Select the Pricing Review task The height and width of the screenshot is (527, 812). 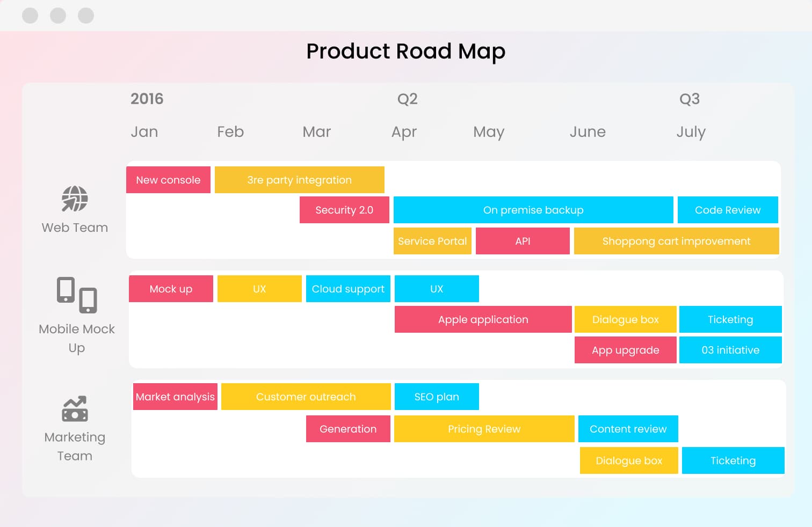[x=484, y=429]
